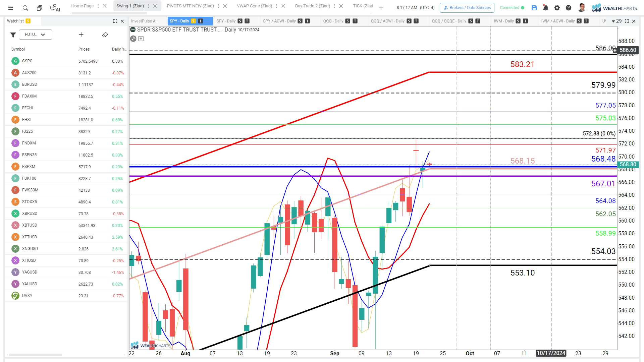The image size is (644, 362).
Task: Select the GSPC watchlist row
Action: tap(66, 61)
